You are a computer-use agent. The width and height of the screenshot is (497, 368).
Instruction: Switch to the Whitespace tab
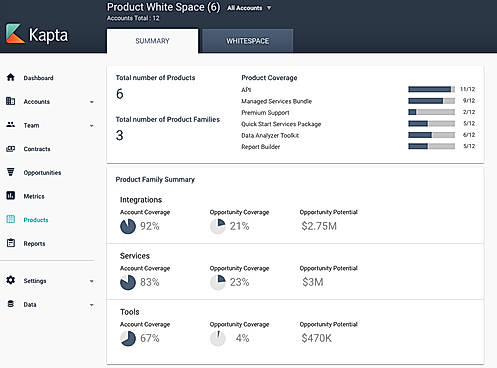[x=247, y=41]
